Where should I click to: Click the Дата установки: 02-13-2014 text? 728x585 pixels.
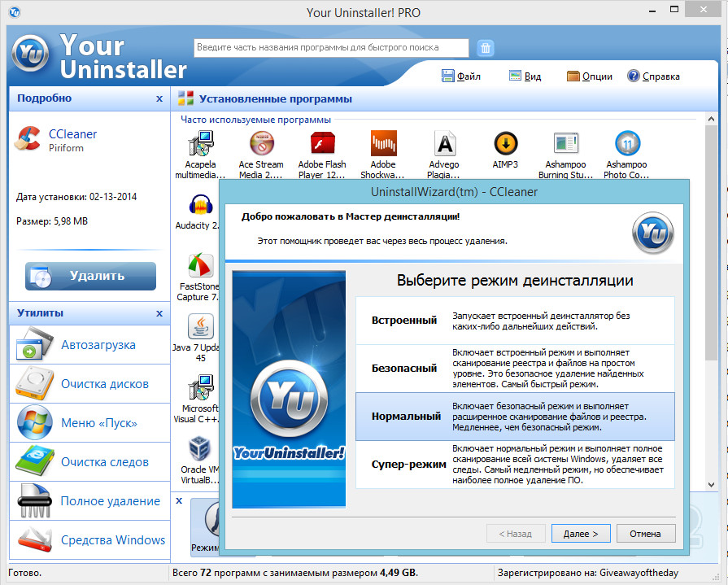(76, 197)
